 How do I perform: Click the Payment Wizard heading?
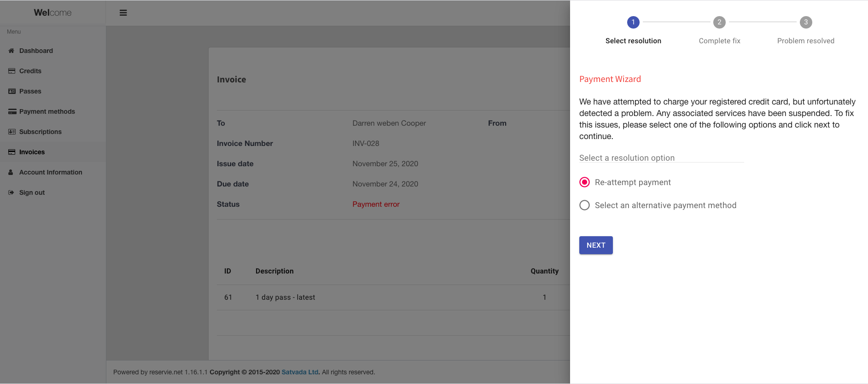610,79
